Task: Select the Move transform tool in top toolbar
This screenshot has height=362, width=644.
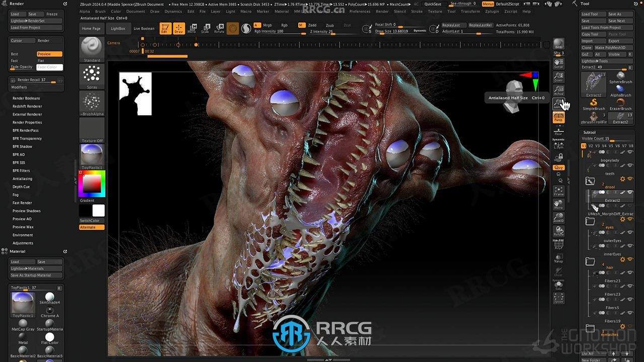Action: [x=192, y=29]
